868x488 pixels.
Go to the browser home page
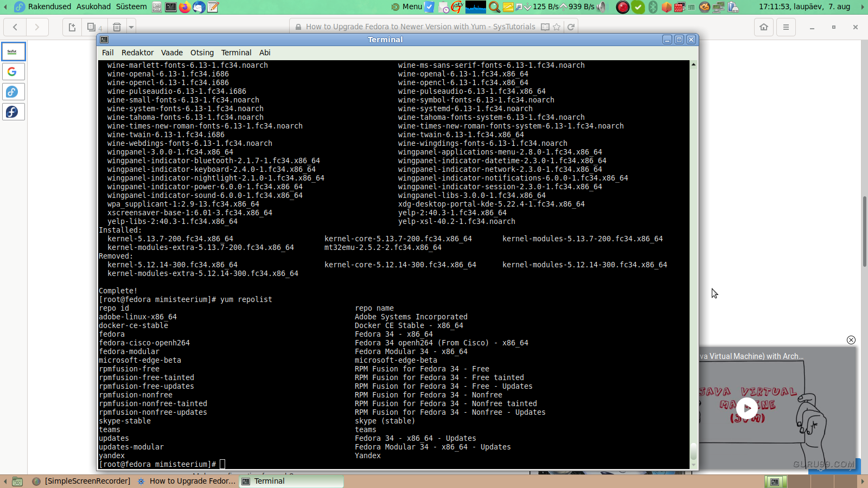764,27
